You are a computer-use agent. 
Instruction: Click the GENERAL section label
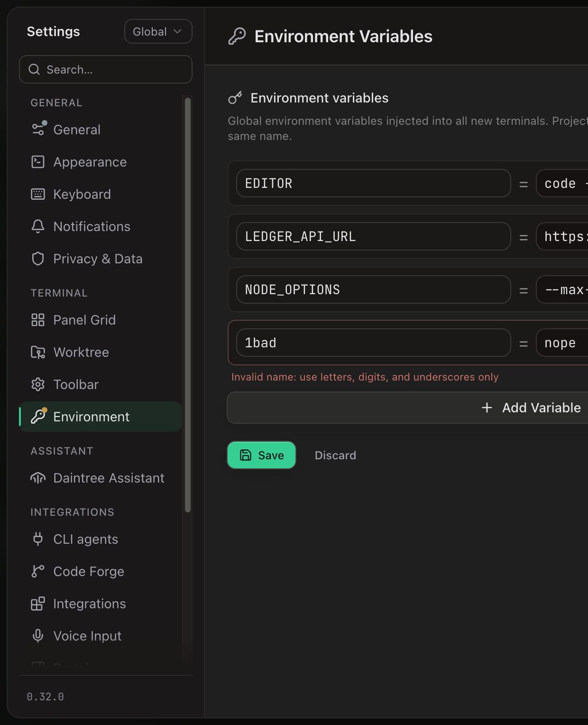(56, 102)
